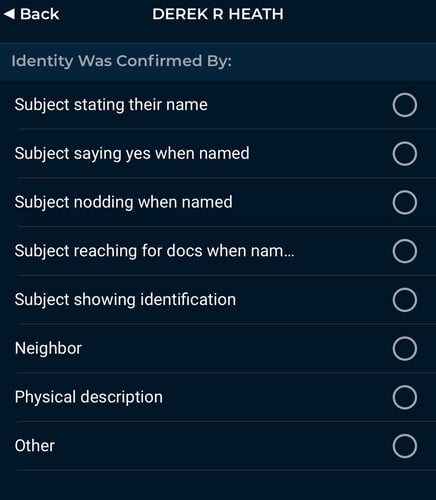Tap the 'Other' option label
Image resolution: width=436 pixels, height=500 pixels.
(x=35, y=446)
